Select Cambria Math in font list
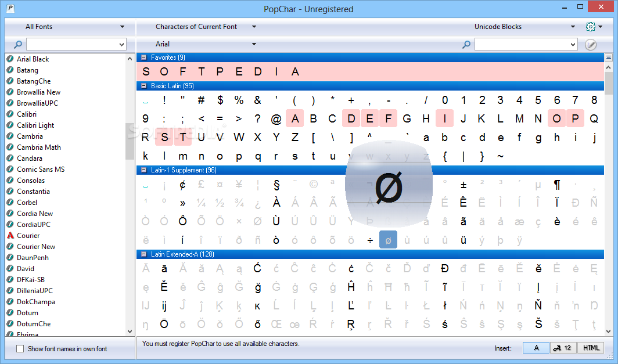 click(38, 147)
